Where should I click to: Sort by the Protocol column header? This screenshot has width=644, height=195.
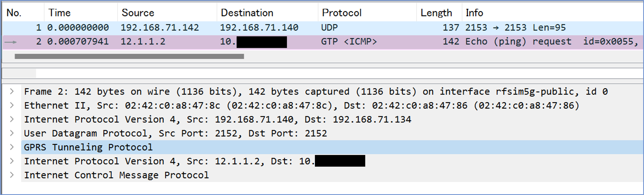pos(367,12)
